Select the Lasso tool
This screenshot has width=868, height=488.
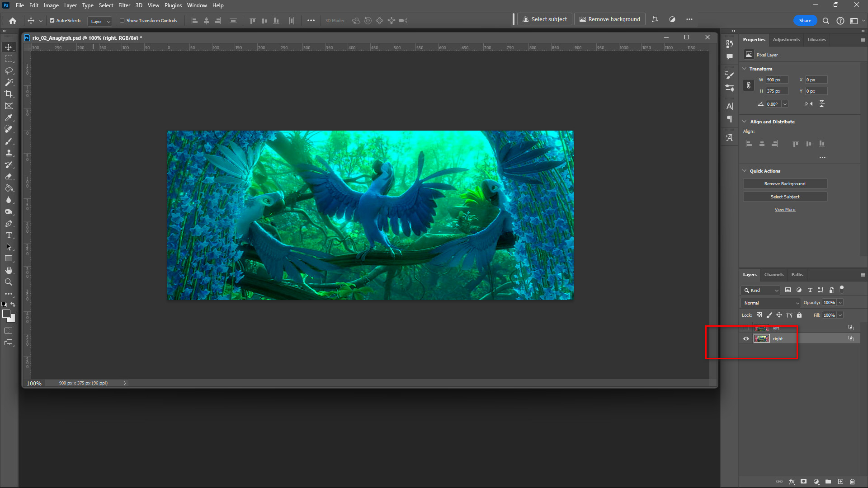pyautogui.click(x=9, y=70)
